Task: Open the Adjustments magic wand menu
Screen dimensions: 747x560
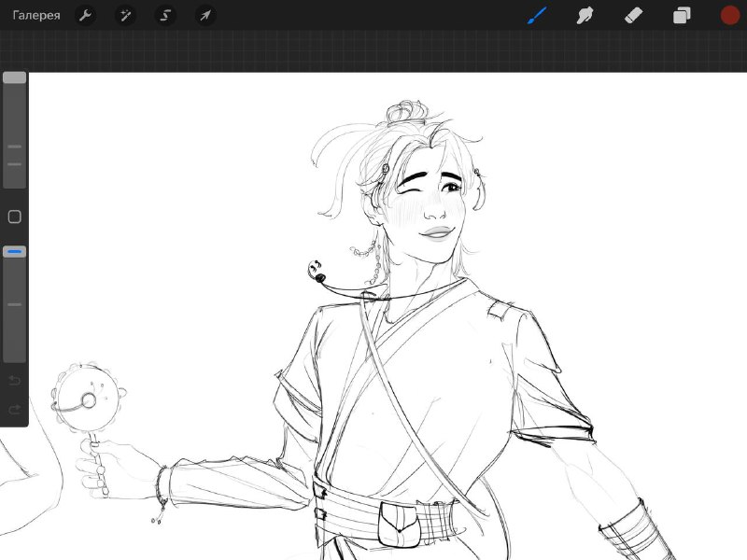Action: (x=126, y=15)
